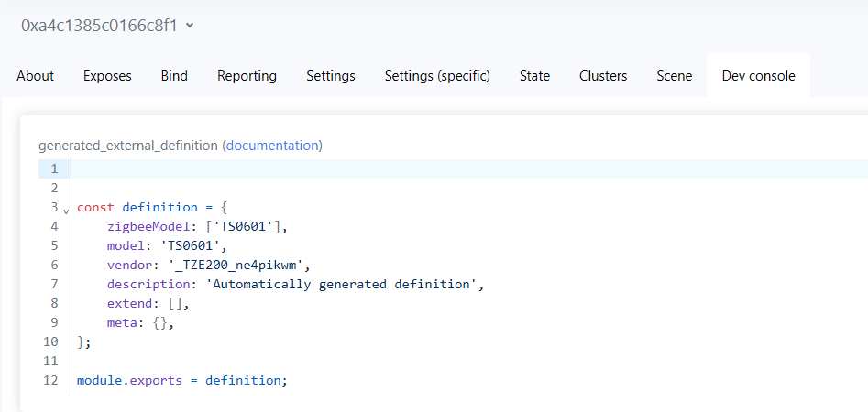Screen dimensions: 868x412
Task: Click the Dev console tab
Action: 758,76
